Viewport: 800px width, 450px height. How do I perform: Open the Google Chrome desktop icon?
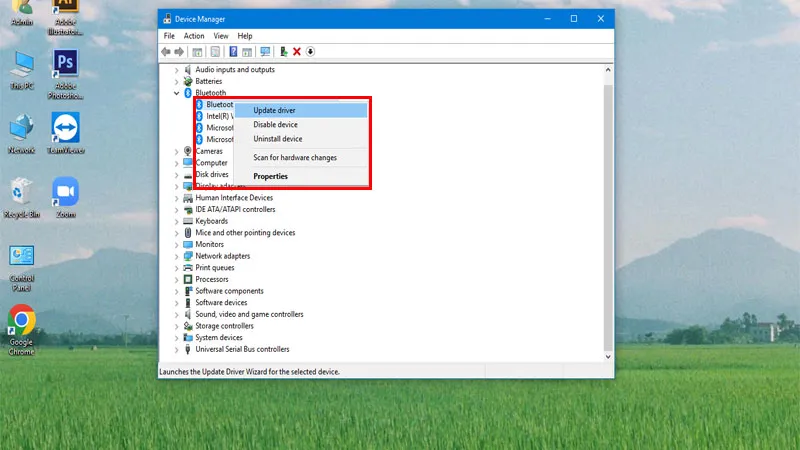pyautogui.click(x=21, y=330)
